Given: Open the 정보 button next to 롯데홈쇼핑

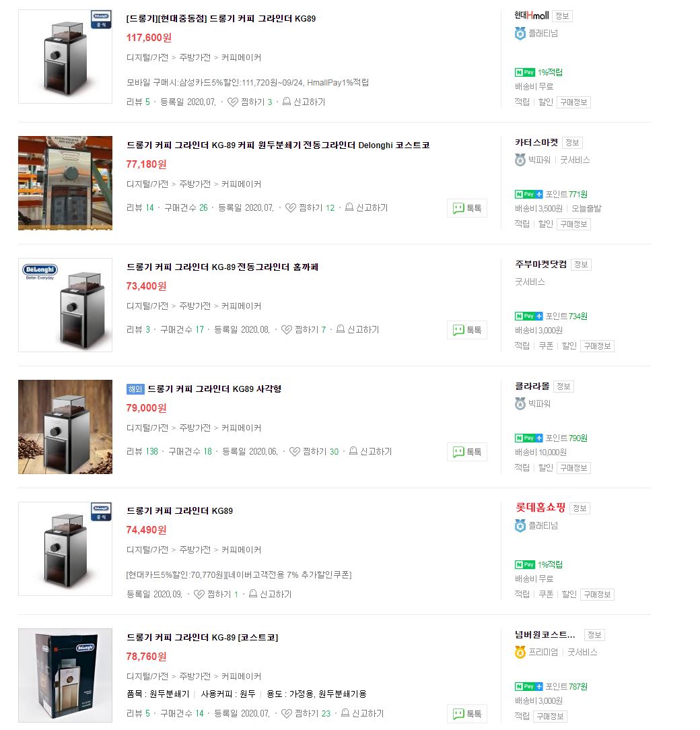Looking at the screenshot, I should point(580,508).
